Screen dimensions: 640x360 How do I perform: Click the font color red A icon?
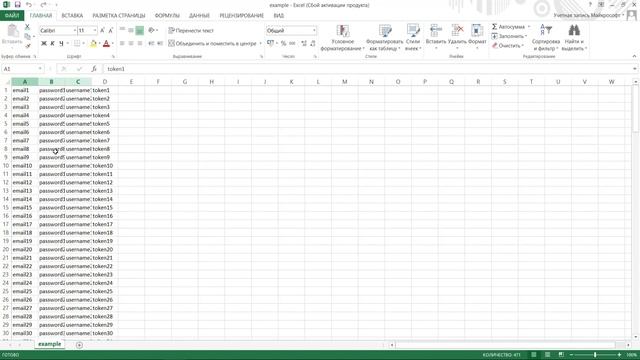click(106, 43)
